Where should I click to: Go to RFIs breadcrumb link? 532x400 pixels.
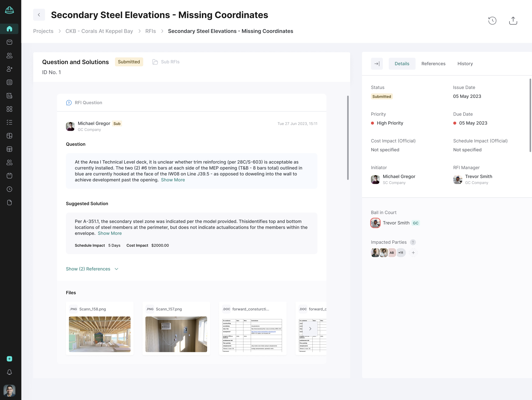(x=150, y=31)
